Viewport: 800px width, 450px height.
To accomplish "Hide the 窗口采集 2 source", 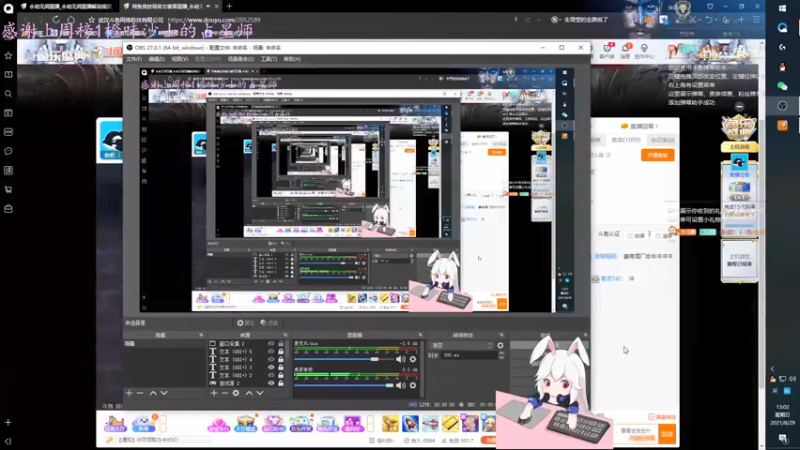I will [271, 343].
